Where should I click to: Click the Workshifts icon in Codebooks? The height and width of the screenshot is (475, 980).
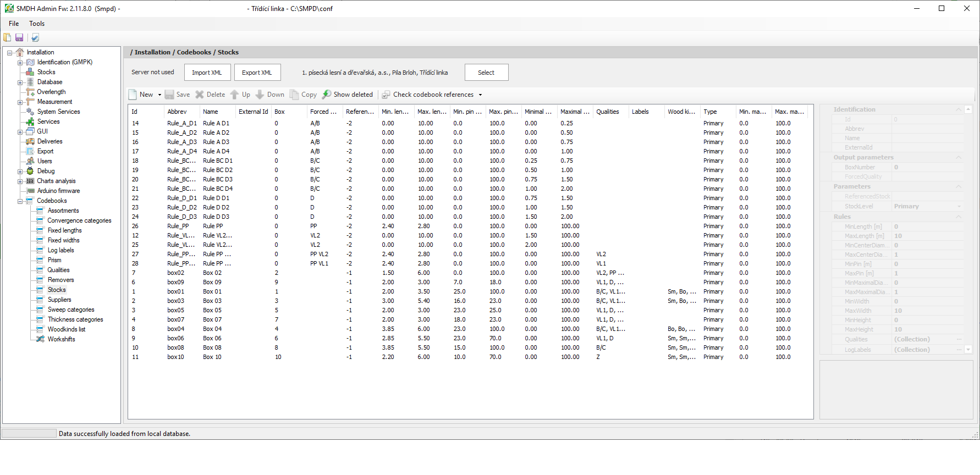click(x=40, y=339)
